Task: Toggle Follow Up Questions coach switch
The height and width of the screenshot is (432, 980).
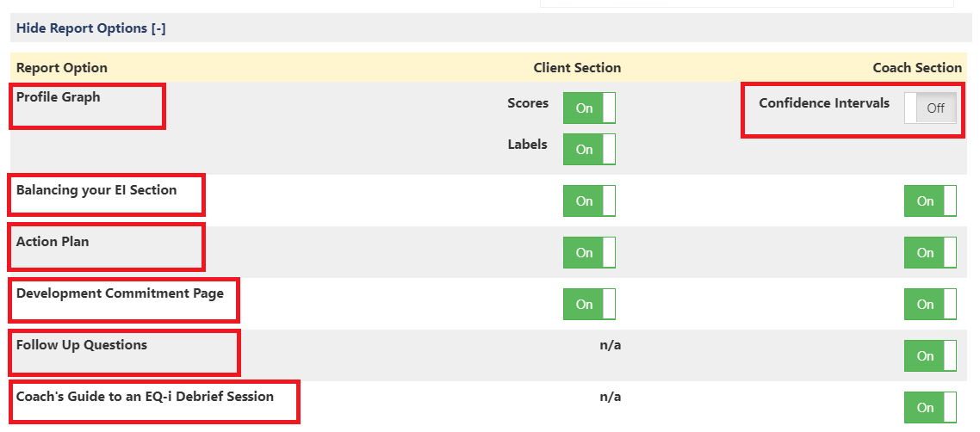Action: pyautogui.click(x=930, y=355)
